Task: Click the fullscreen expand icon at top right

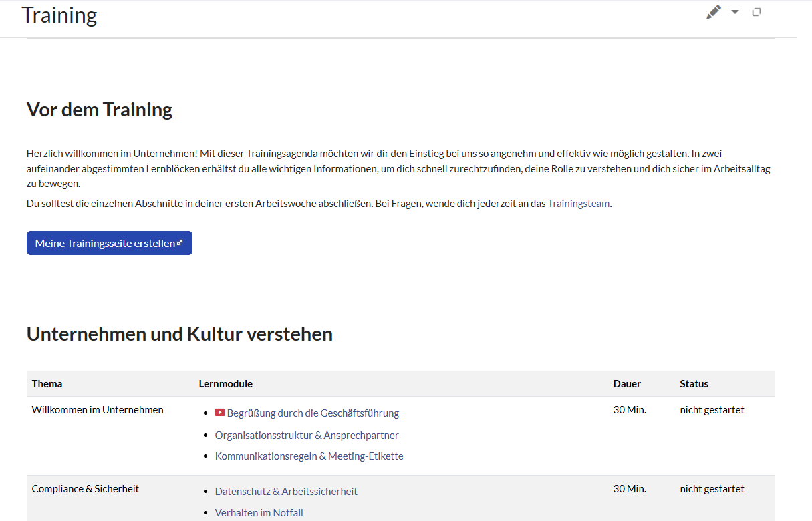Action: (757, 12)
